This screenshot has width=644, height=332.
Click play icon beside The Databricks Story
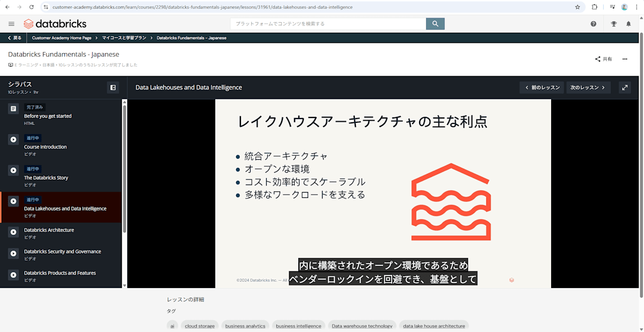click(13, 170)
